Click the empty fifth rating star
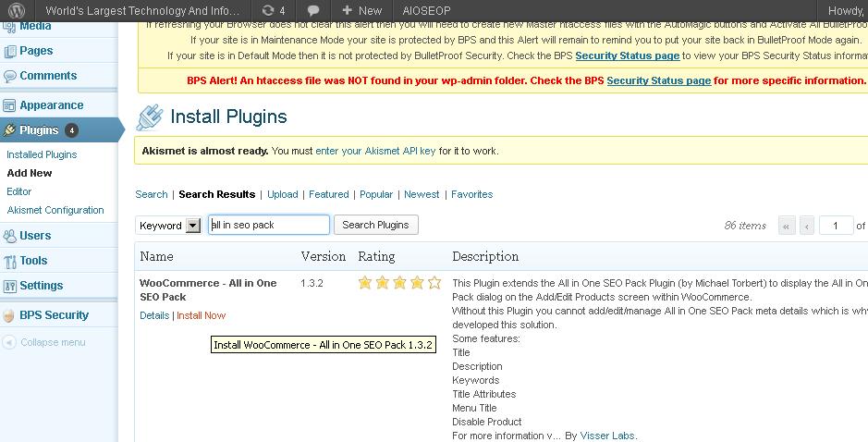 434,283
